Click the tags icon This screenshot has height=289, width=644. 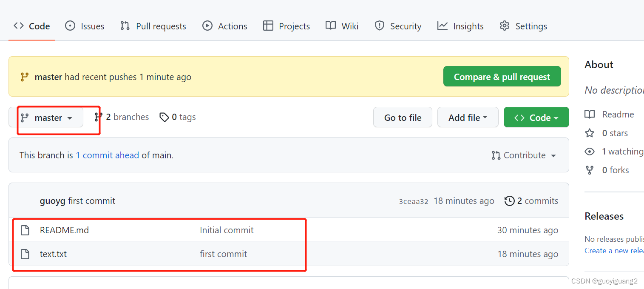click(x=164, y=117)
